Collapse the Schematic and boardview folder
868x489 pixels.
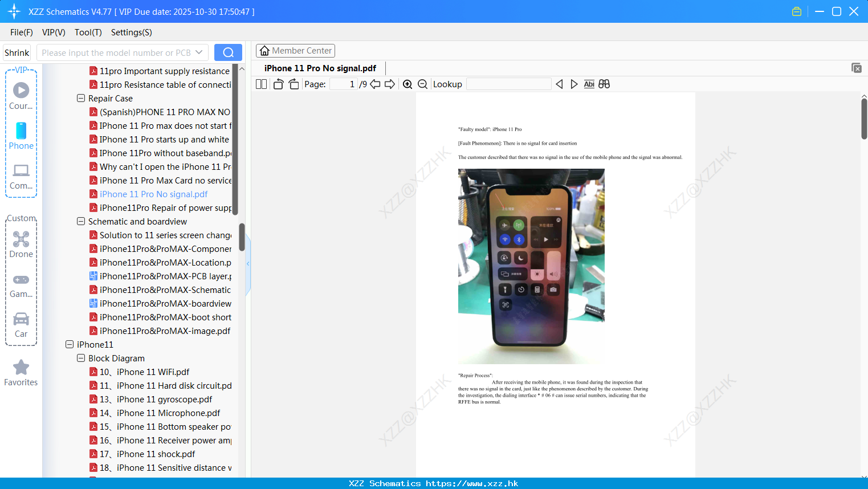(81, 221)
